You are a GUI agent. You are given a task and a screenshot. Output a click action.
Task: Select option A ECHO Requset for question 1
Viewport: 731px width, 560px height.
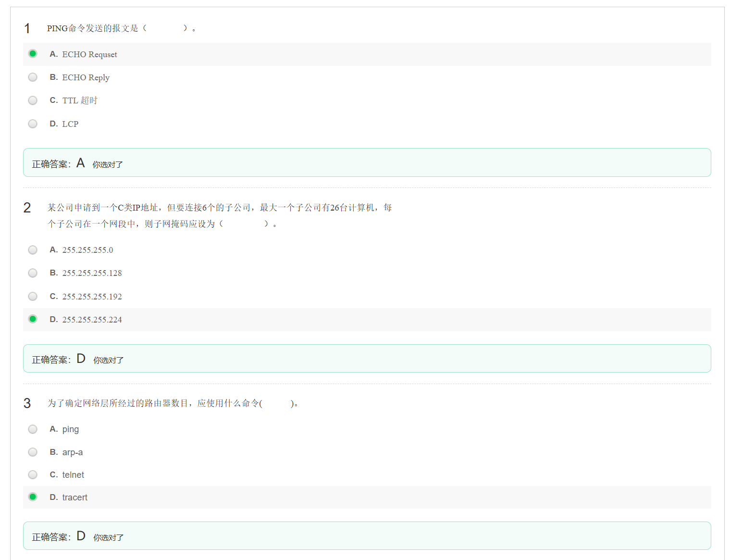tap(32, 53)
